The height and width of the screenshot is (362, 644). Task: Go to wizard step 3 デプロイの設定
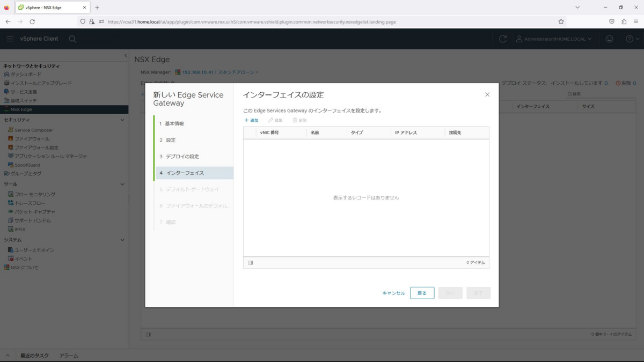(x=194, y=157)
